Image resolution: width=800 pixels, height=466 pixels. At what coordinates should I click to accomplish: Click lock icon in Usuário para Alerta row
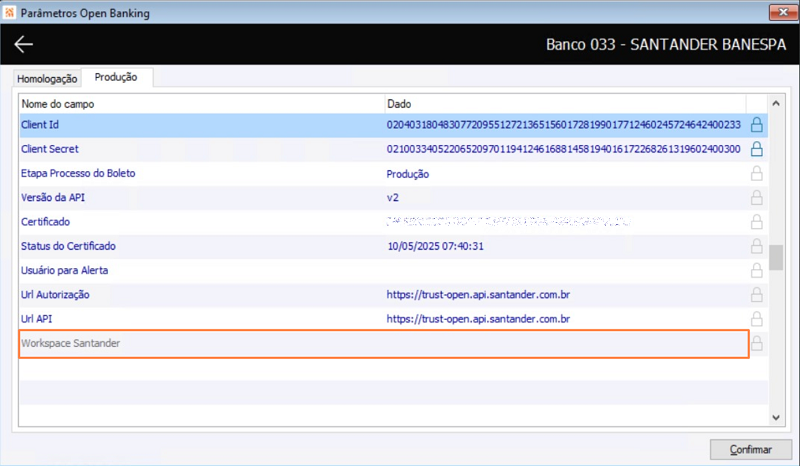tap(757, 271)
